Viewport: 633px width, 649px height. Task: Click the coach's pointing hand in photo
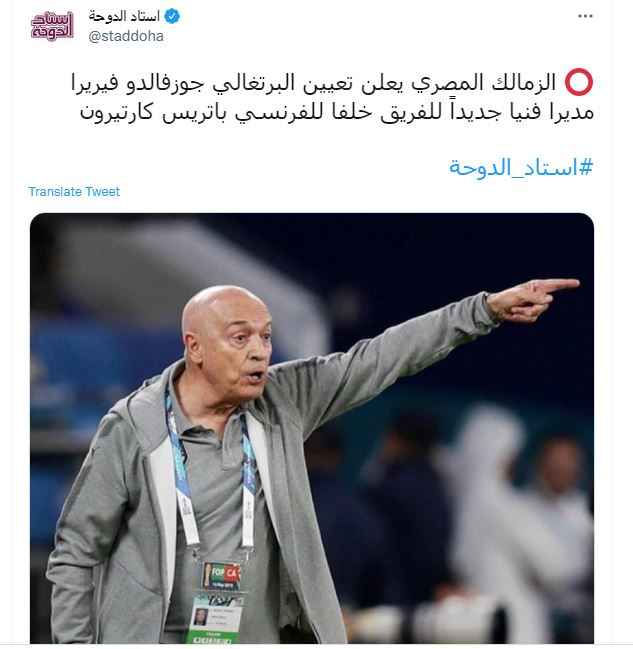534,298
